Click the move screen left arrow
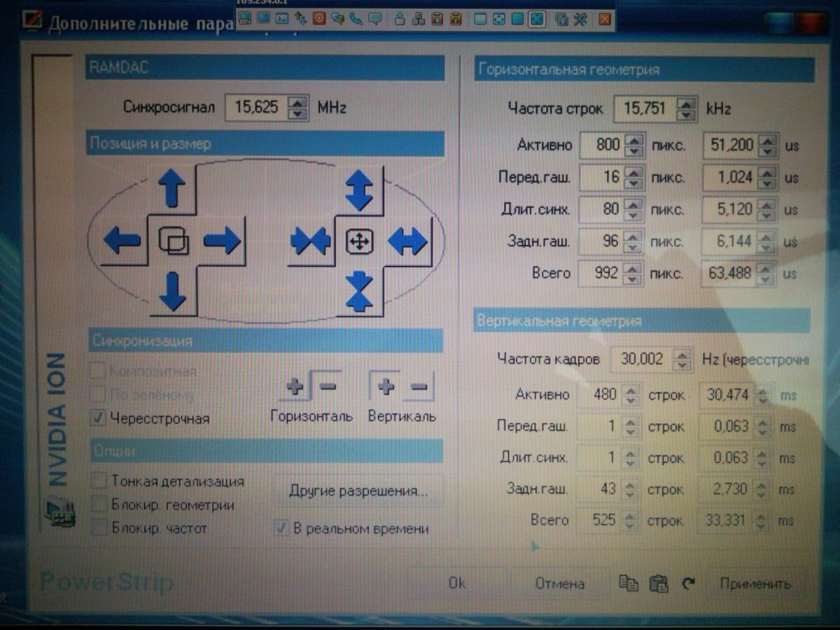This screenshot has height=630, width=840. 122,241
